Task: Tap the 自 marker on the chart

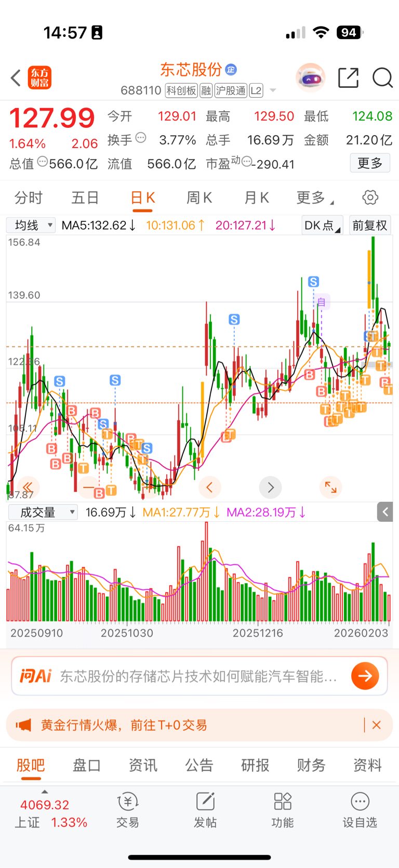Action: 322,301
